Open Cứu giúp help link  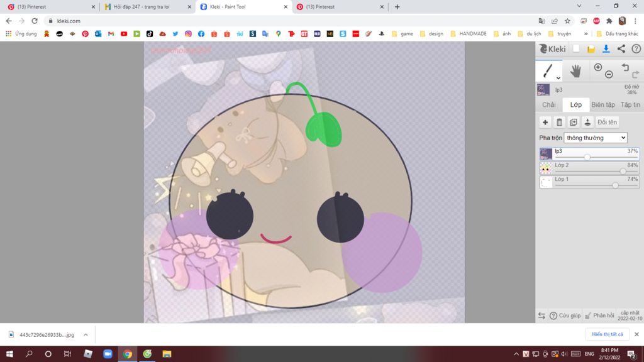coord(565,315)
